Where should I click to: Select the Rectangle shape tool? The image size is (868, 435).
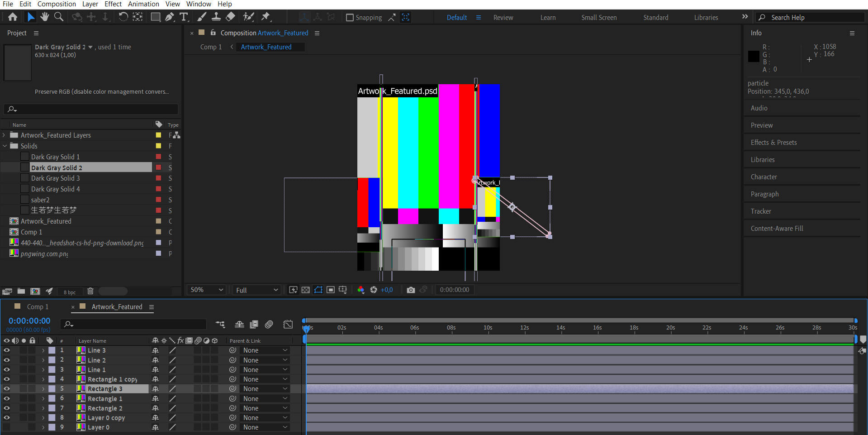(155, 17)
